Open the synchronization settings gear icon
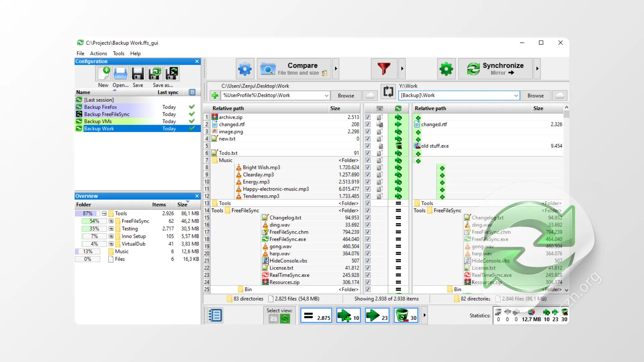 pos(446,69)
